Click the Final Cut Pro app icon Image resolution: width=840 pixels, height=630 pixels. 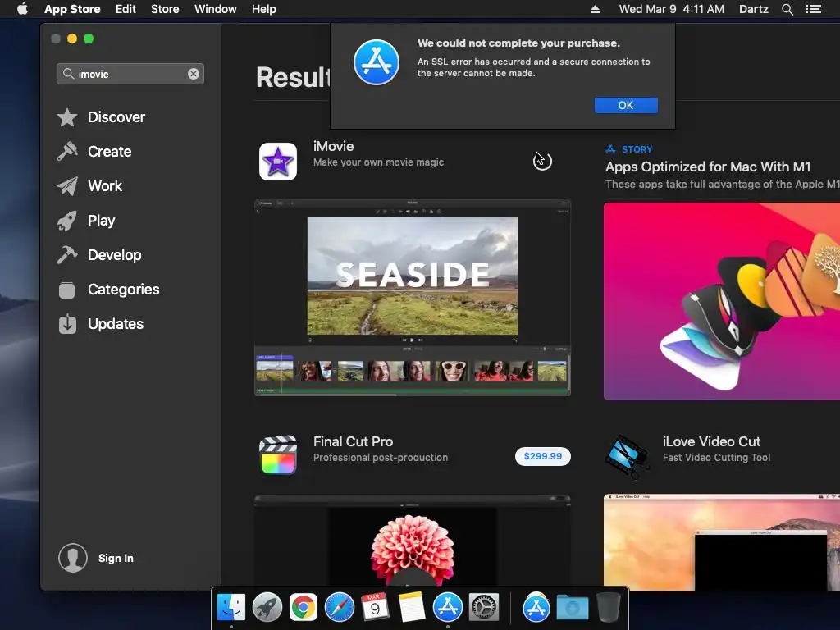[x=278, y=455]
